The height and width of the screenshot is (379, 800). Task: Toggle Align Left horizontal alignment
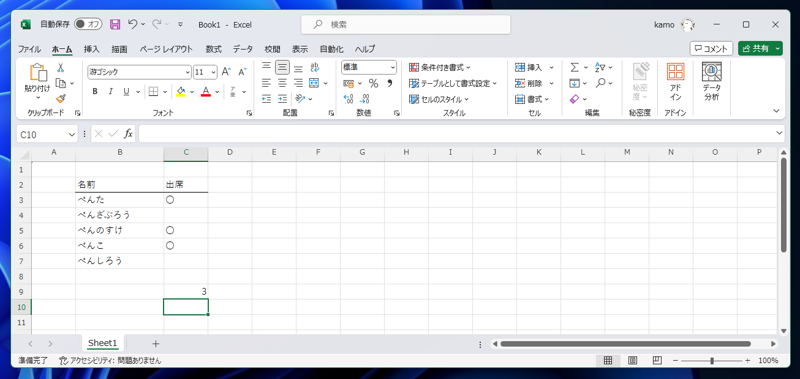point(266,83)
